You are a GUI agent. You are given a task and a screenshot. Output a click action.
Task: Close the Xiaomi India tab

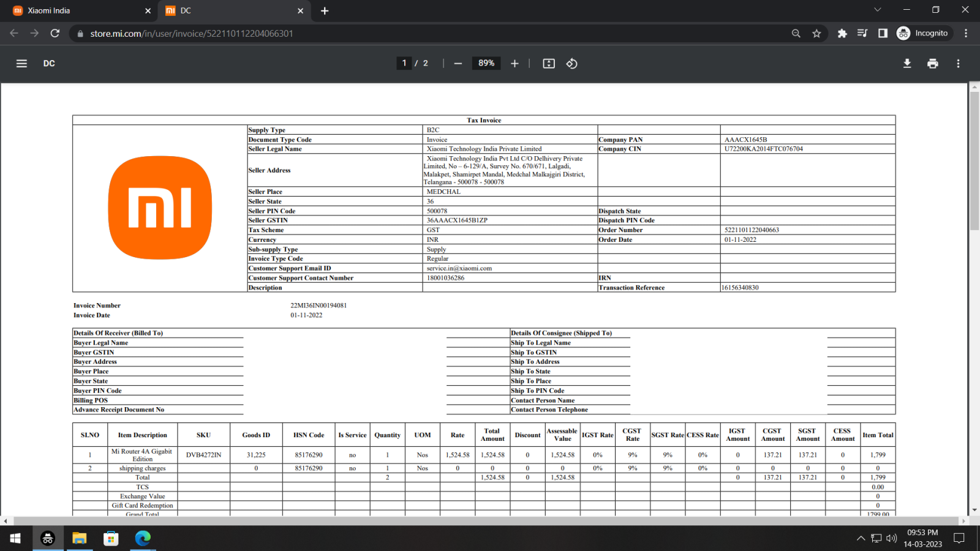[148, 11]
